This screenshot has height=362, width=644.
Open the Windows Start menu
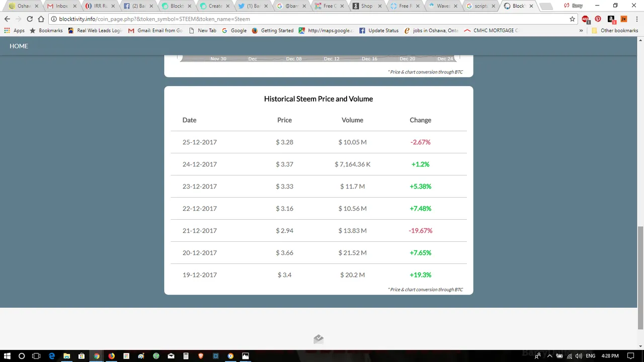pyautogui.click(x=8, y=356)
